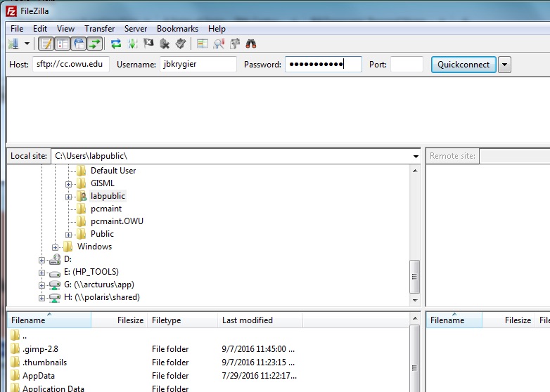Open the Transfer menu
This screenshot has width=550, height=392.
click(100, 29)
